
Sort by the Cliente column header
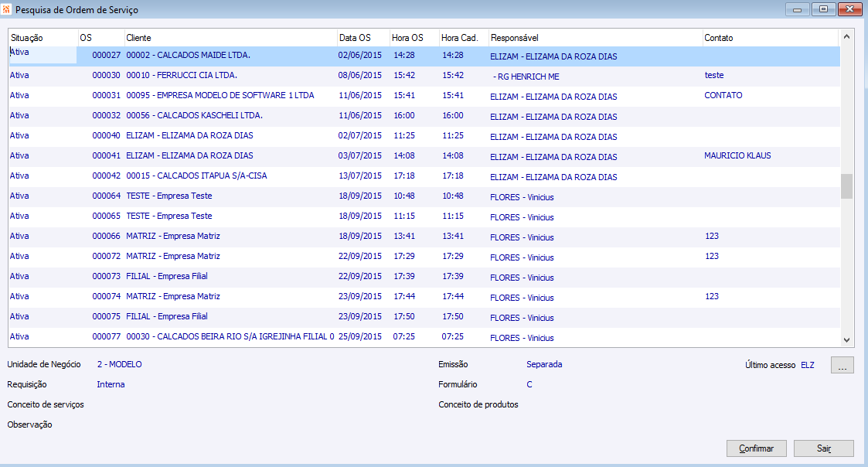click(231, 38)
